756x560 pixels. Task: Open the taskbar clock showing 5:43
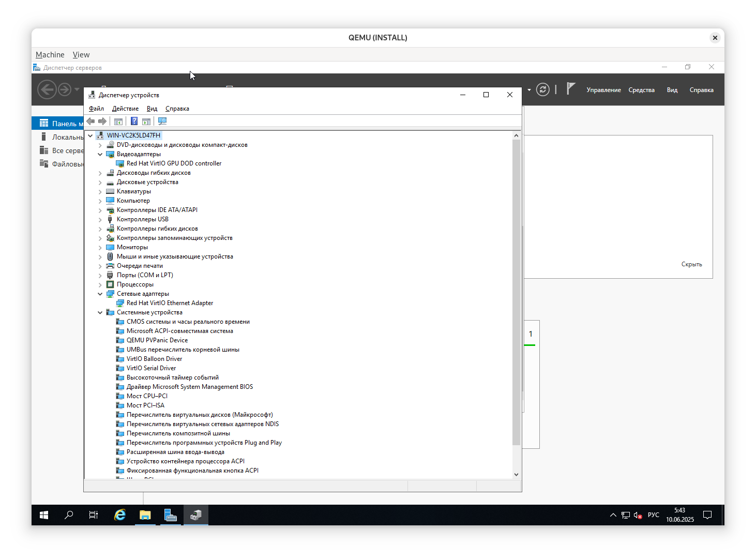tap(680, 515)
